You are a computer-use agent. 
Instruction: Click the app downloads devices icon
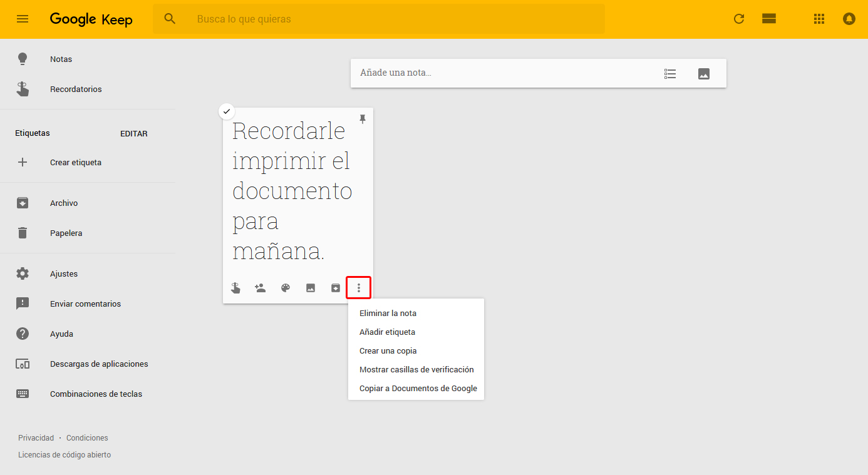[x=23, y=364]
